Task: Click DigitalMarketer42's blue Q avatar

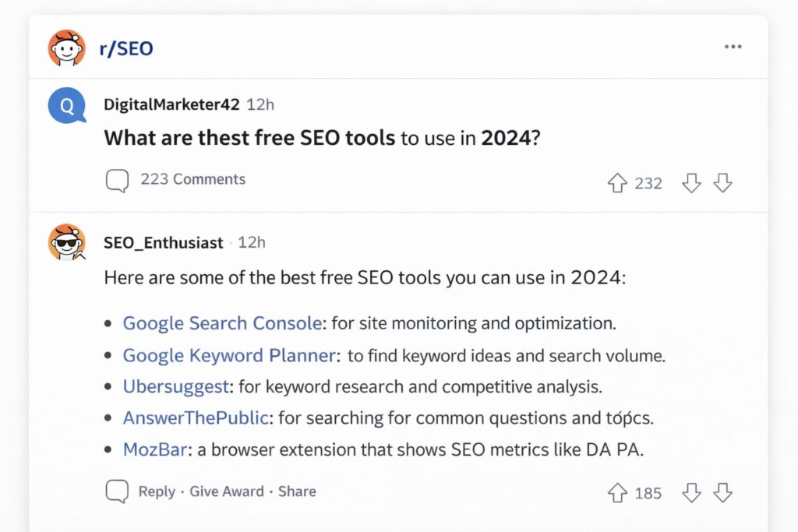Action: (67, 105)
